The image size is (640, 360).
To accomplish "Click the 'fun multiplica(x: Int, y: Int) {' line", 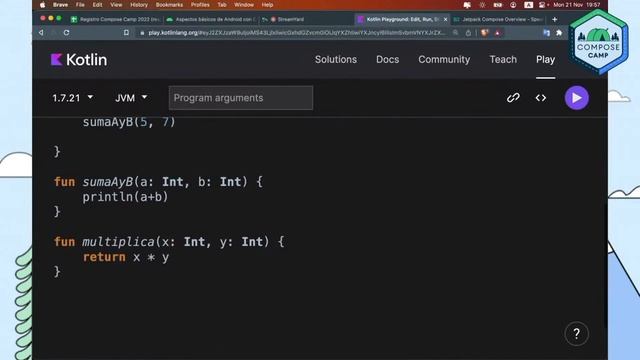I will click(169, 242).
